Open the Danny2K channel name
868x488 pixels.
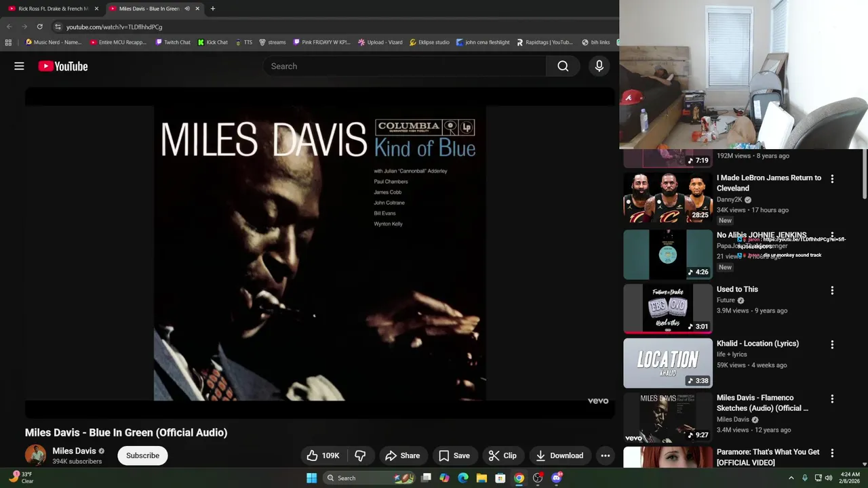point(729,199)
